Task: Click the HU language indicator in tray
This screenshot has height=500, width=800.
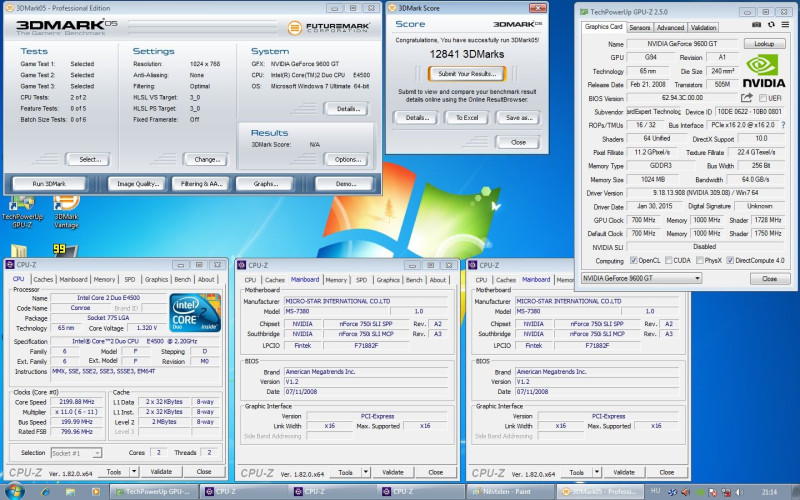Action: (655, 491)
